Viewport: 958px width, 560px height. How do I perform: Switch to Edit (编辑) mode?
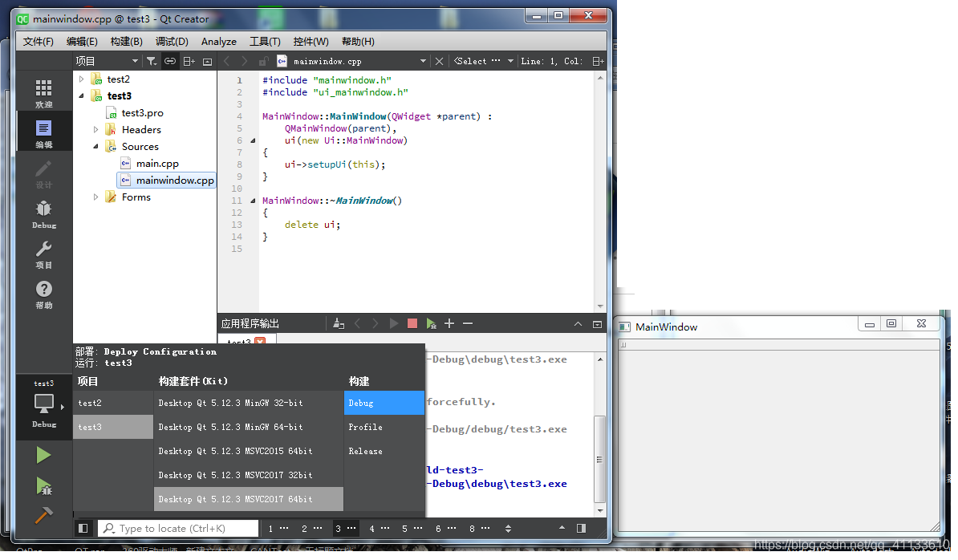tap(43, 134)
